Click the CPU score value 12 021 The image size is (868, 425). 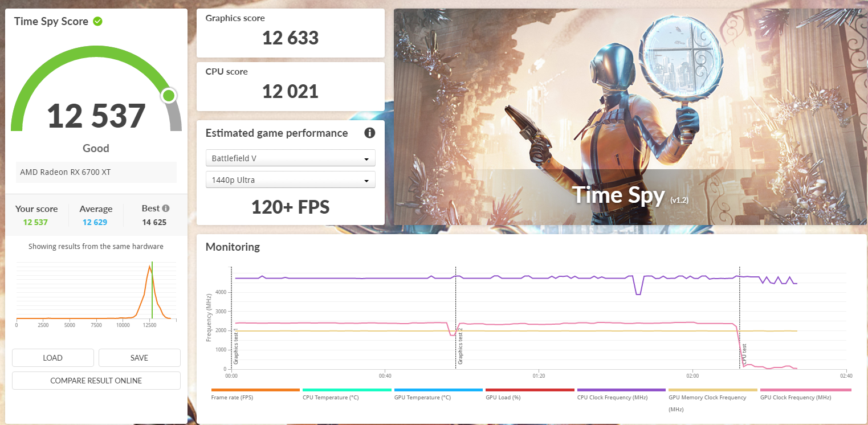[x=290, y=91]
